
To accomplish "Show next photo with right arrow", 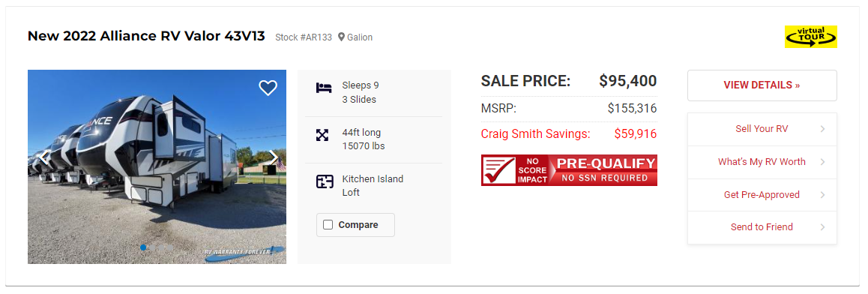I will tap(273, 157).
